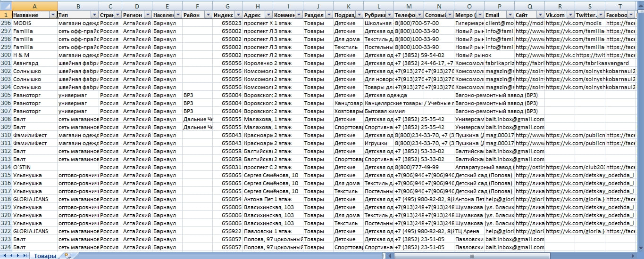Viewport: 644px width, 259px height.
Task: Click the Бытовая химия cell
Action: click(x=378, y=111)
